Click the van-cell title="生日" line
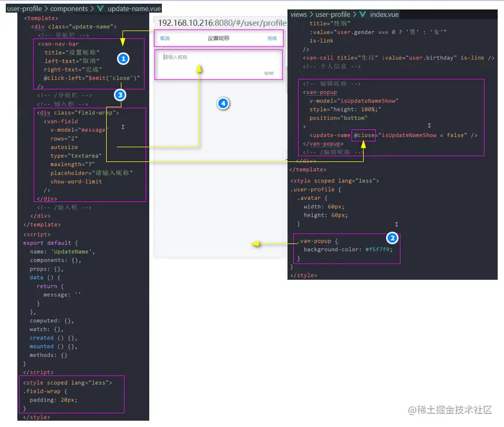 tap(398, 58)
